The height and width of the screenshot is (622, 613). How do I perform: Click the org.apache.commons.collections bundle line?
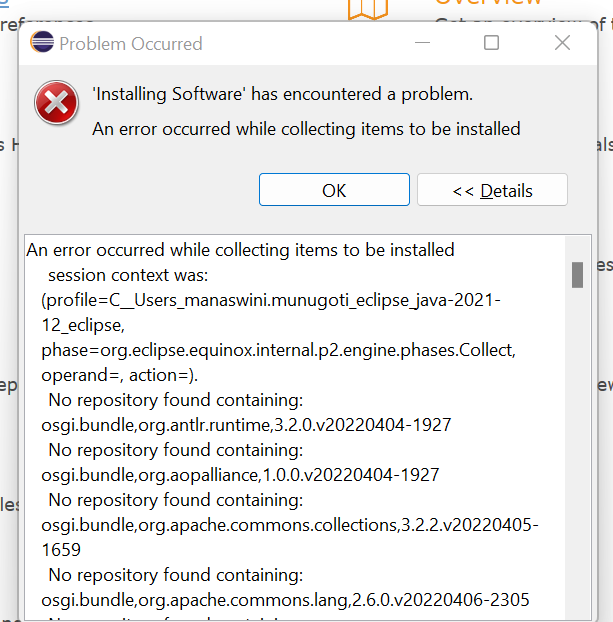pyautogui.click(x=290, y=537)
